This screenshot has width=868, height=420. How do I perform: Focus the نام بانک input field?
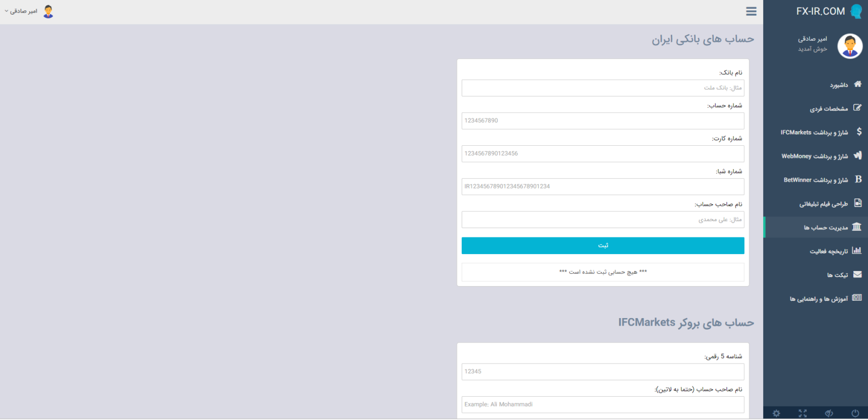[x=603, y=88]
